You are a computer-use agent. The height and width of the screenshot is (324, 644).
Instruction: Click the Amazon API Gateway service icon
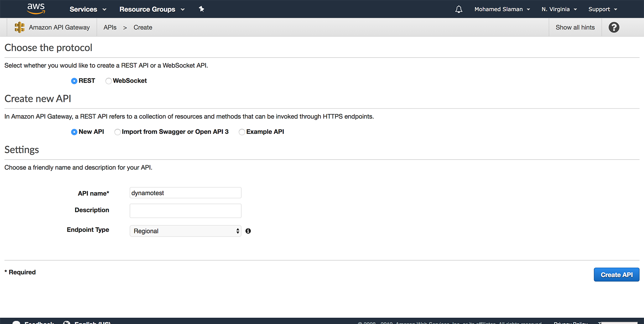tap(19, 27)
